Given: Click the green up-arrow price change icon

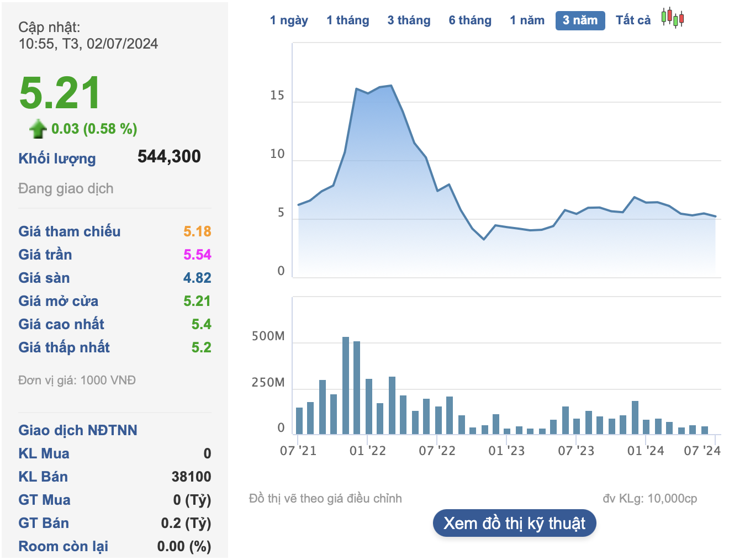Looking at the screenshot, I should pyautogui.click(x=38, y=129).
